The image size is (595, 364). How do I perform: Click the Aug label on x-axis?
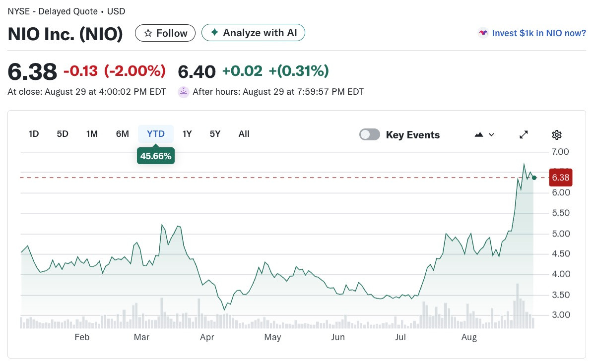click(x=469, y=337)
